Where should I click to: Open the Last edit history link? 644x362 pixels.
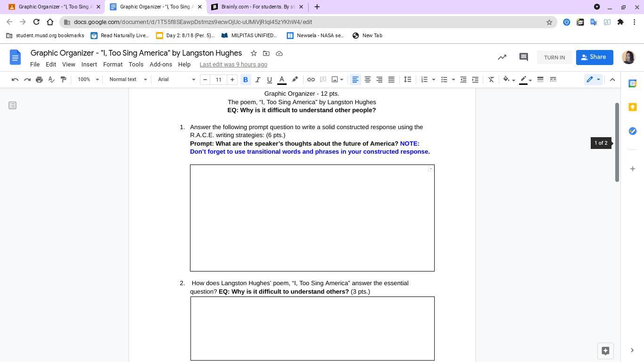[x=233, y=65]
